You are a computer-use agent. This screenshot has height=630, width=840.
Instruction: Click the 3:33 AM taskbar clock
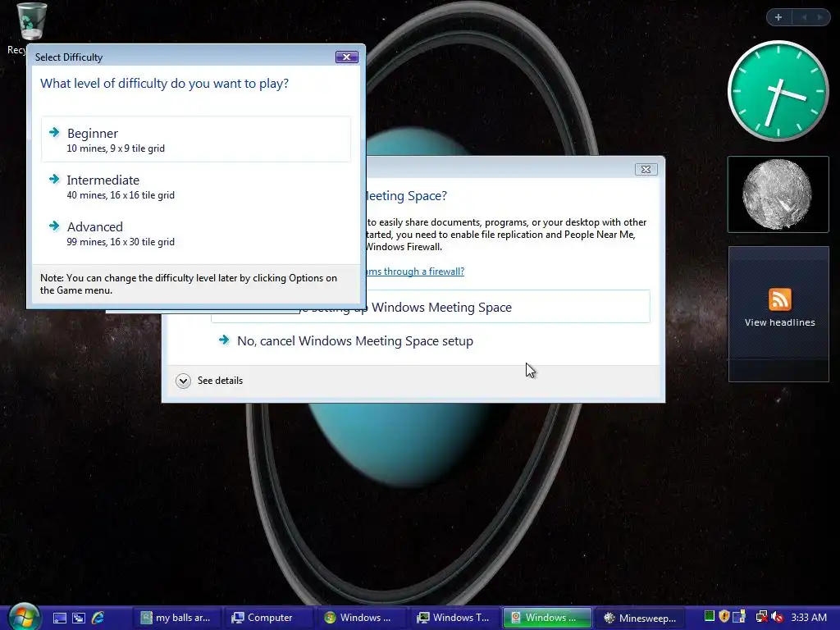point(809,618)
